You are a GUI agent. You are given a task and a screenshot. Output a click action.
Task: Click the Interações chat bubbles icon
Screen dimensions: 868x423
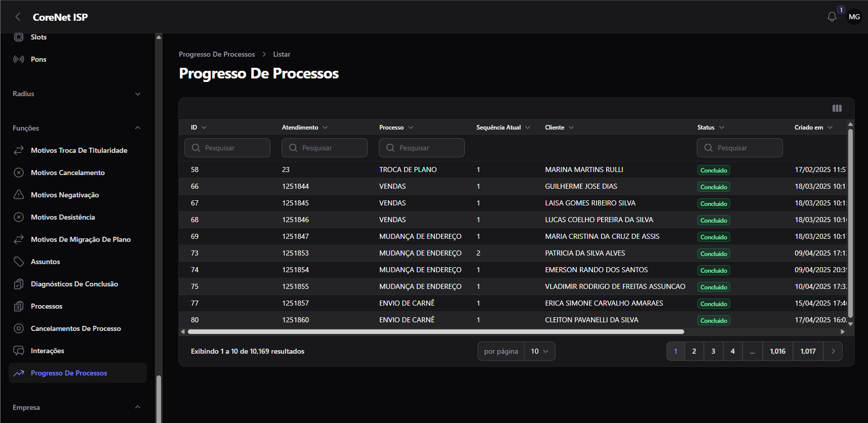[19, 351]
